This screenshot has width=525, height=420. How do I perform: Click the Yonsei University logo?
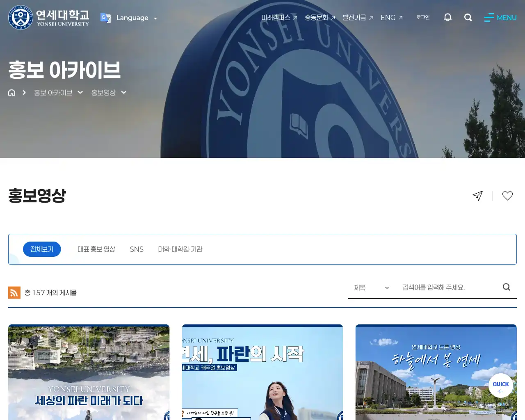pyautogui.click(x=48, y=18)
